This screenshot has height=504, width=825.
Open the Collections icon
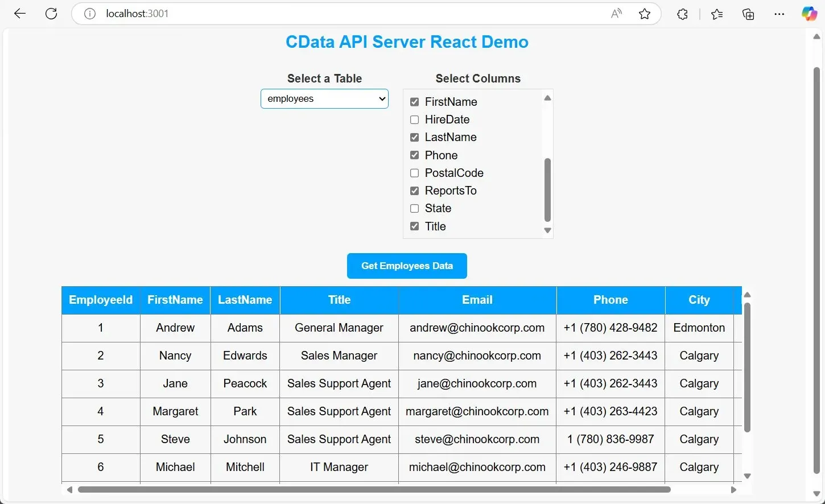748,14
